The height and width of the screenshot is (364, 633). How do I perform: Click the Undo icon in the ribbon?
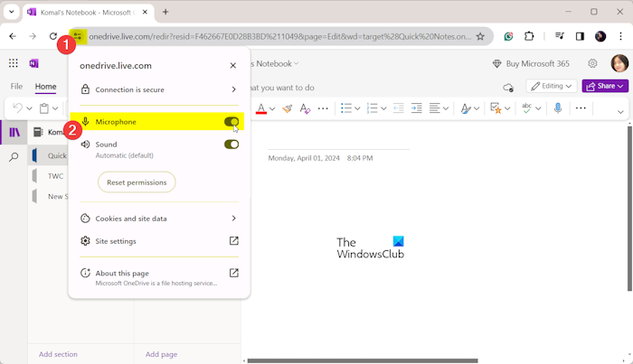tap(18, 108)
